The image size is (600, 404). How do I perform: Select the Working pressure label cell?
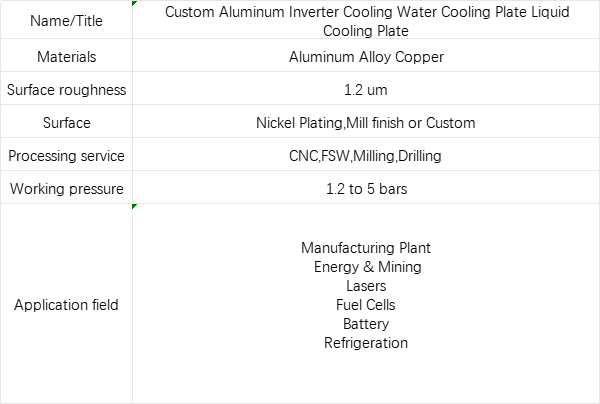[x=67, y=187]
